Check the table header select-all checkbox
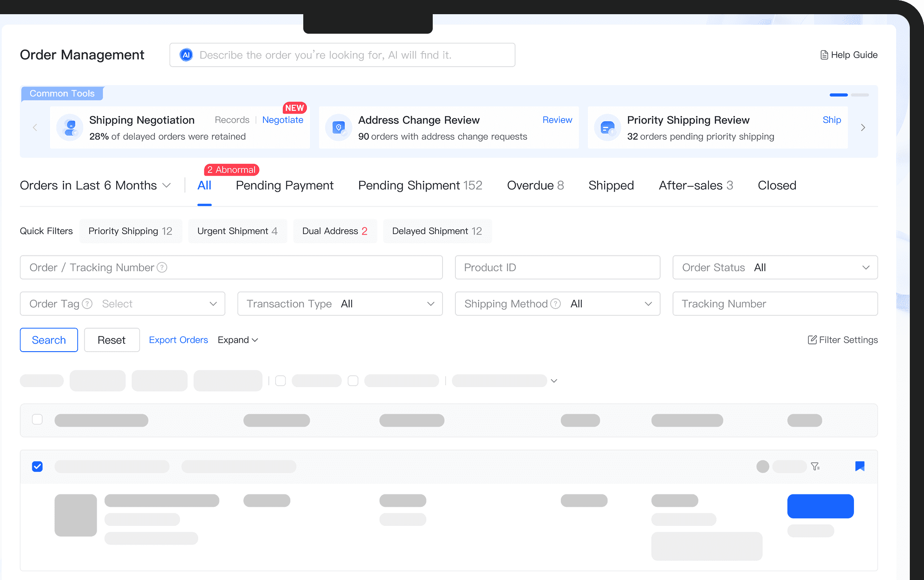Screen dimensions: 924x580 [37, 419]
